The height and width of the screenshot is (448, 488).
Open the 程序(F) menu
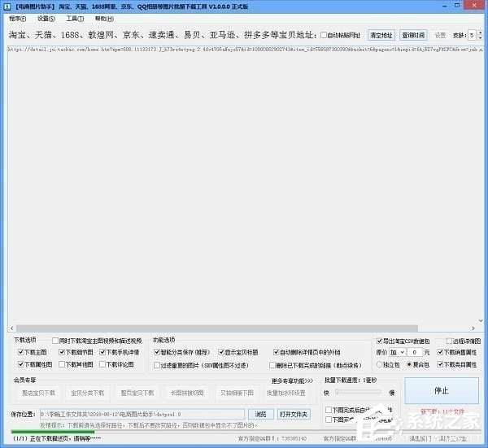tap(17, 19)
